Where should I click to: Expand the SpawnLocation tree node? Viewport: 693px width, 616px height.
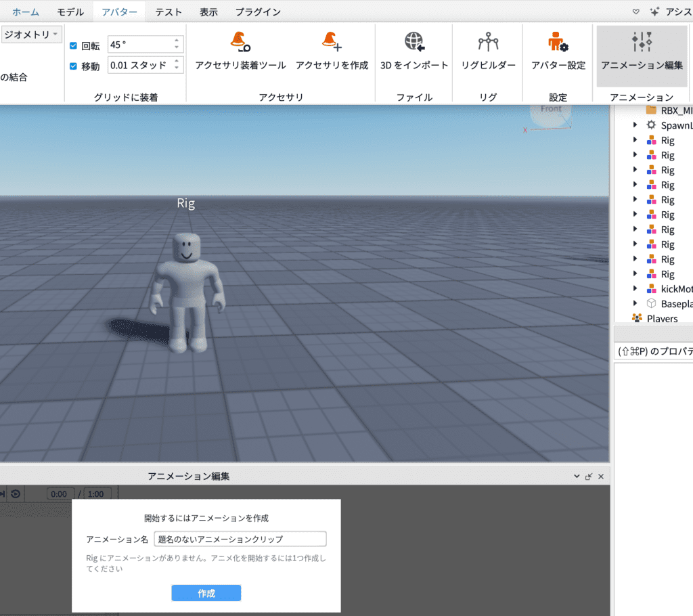[635, 125]
